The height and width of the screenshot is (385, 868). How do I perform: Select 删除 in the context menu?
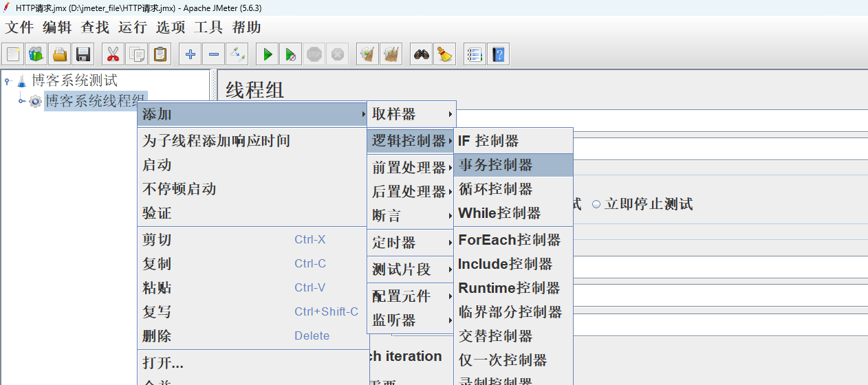click(253, 336)
